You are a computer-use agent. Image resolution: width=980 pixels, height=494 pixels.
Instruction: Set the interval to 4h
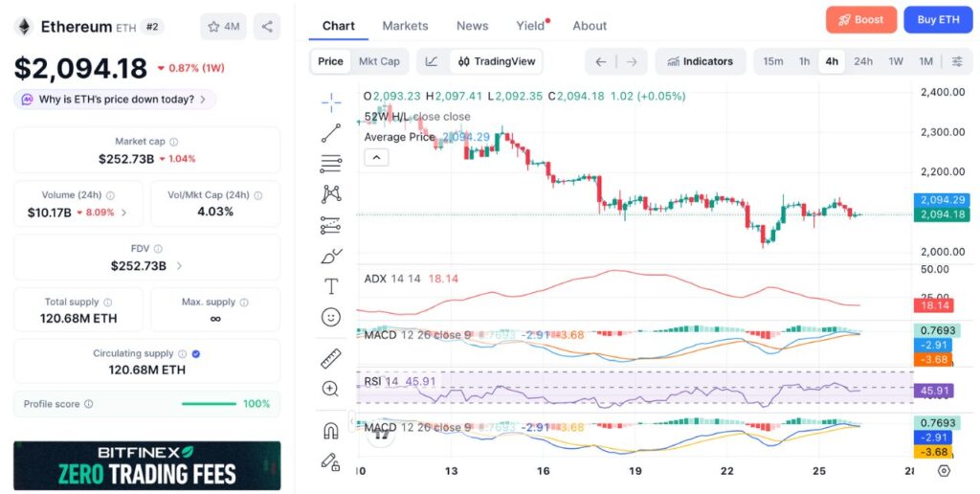pos(832,61)
